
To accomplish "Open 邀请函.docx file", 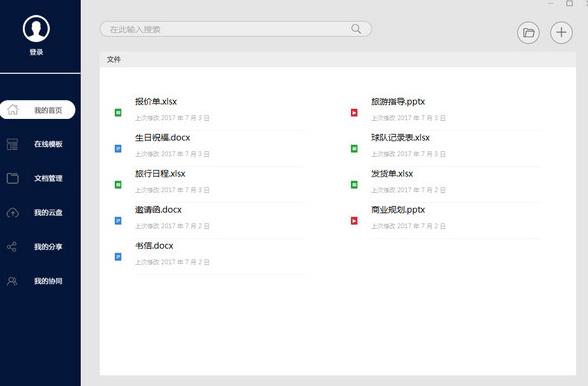I will click(x=158, y=210).
